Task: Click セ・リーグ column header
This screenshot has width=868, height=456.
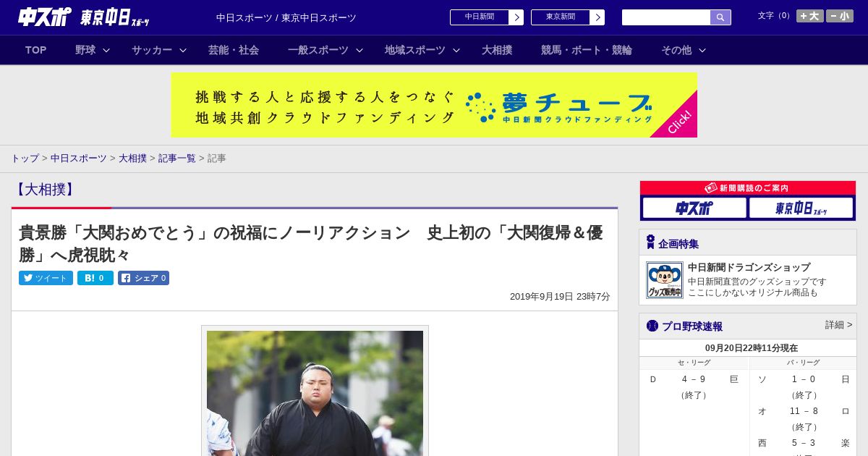Action: [x=694, y=363]
